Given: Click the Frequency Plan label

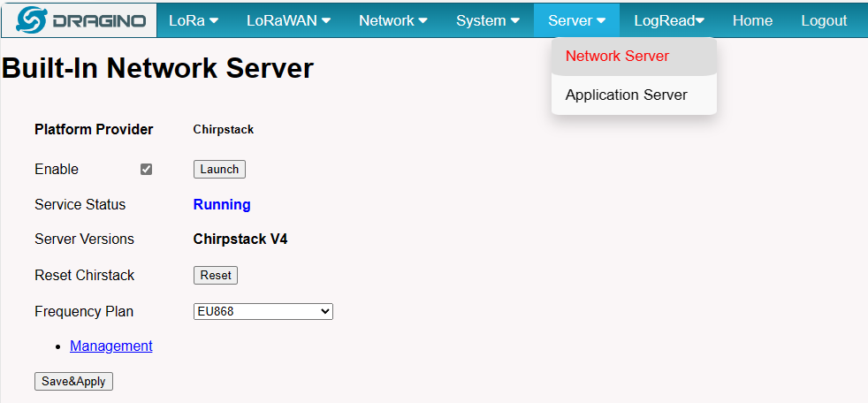Looking at the screenshot, I should click(84, 312).
